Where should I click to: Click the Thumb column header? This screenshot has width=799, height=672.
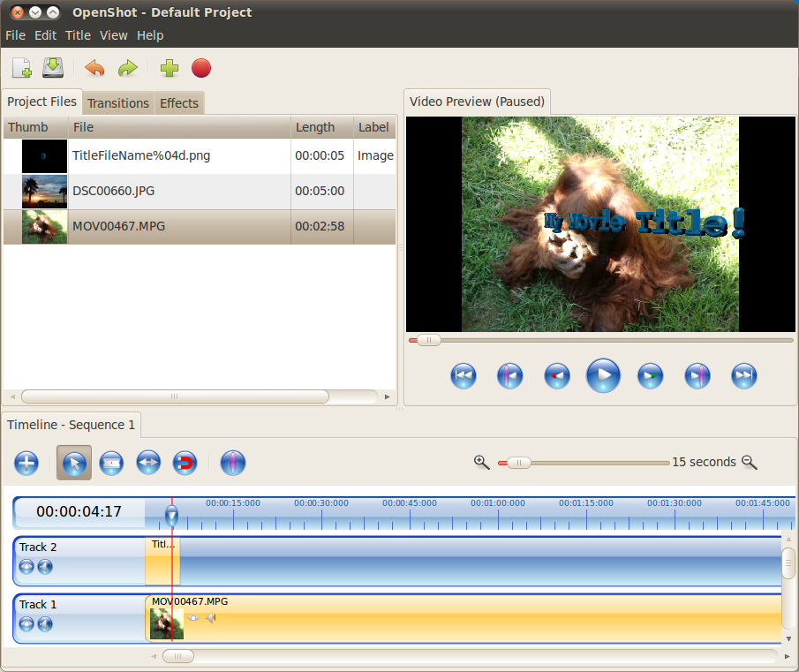[x=28, y=127]
